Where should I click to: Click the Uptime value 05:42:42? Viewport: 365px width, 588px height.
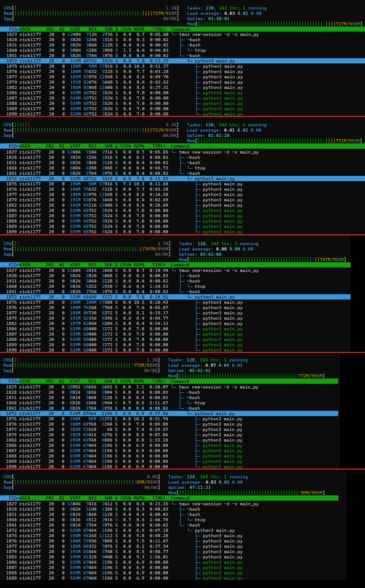tap(200, 371)
